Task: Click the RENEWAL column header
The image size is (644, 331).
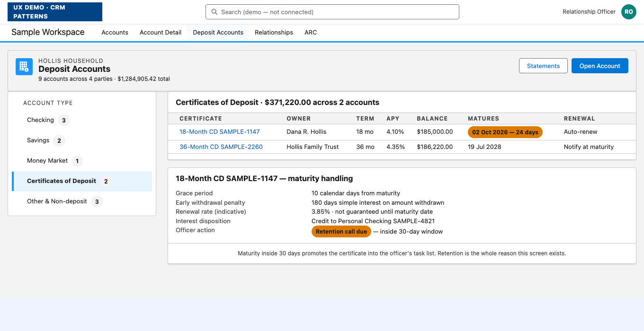Action: pos(580,119)
